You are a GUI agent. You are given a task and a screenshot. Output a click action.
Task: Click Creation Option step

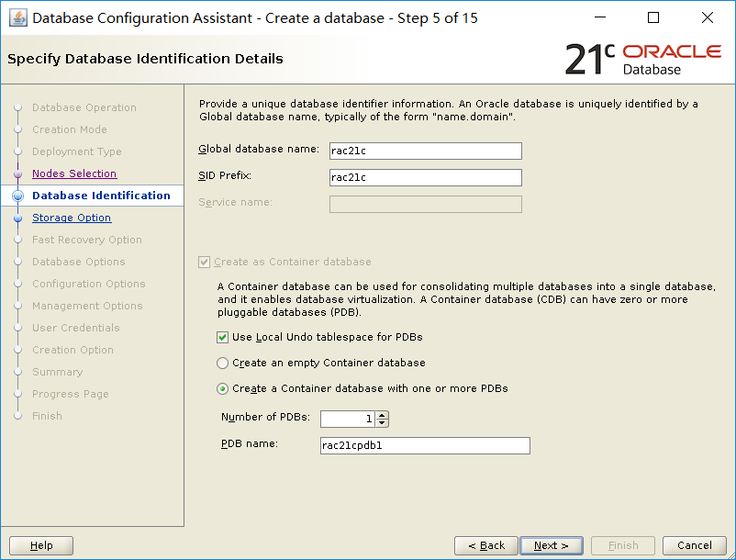pos(72,350)
